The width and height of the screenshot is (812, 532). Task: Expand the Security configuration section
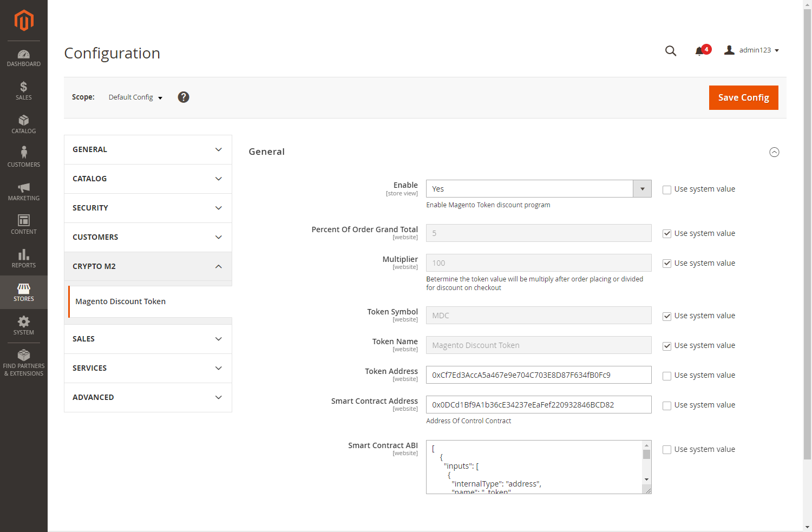tap(148, 208)
